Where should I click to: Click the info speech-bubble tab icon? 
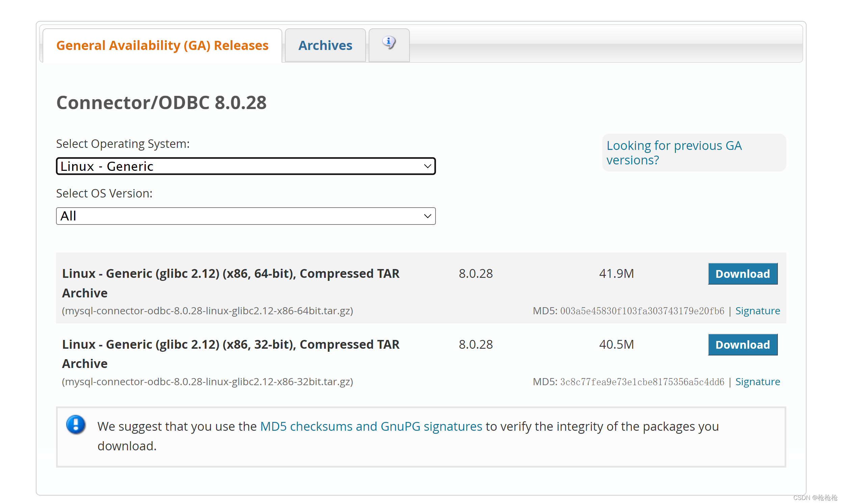click(x=389, y=43)
